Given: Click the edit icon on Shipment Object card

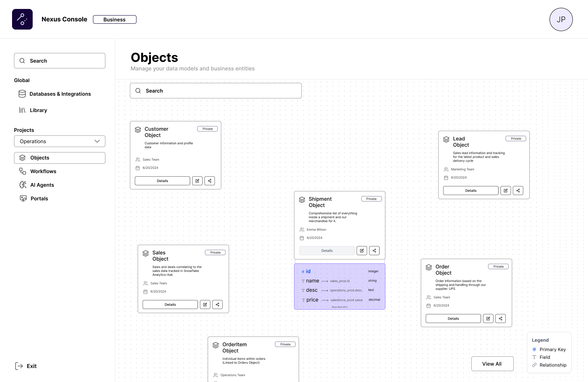Looking at the screenshot, I should 362,251.
